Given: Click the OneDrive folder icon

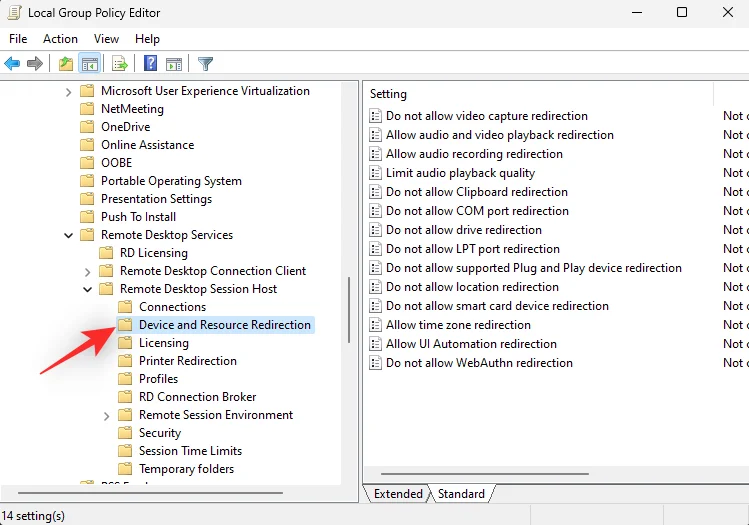Looking at the screenshot, I should 87,127.
